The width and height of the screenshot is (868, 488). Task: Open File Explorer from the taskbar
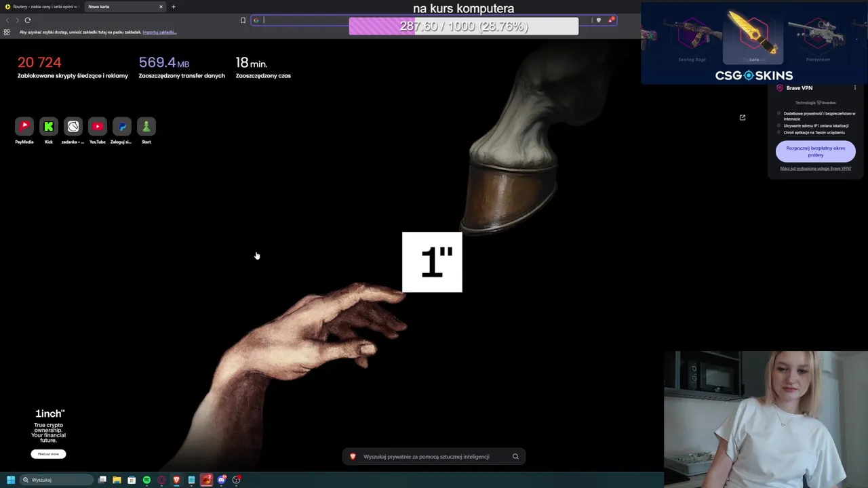[117, 480]
